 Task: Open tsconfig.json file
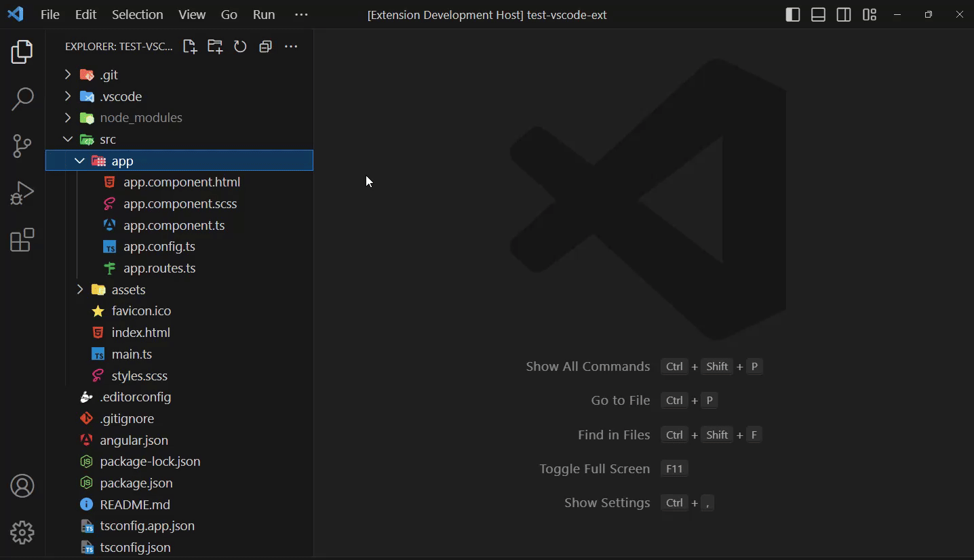click(179, 547)
